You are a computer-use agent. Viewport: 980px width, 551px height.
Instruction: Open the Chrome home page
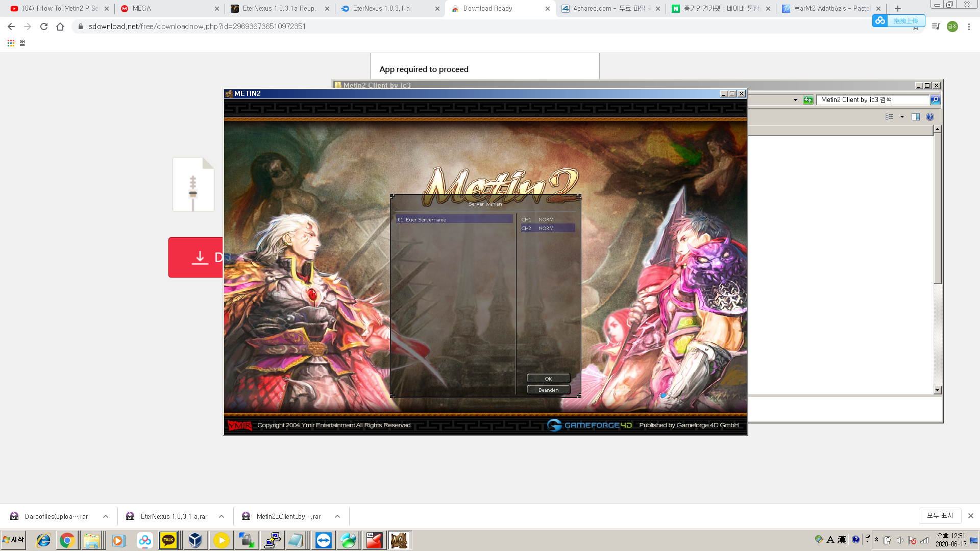tap(60, 27)
